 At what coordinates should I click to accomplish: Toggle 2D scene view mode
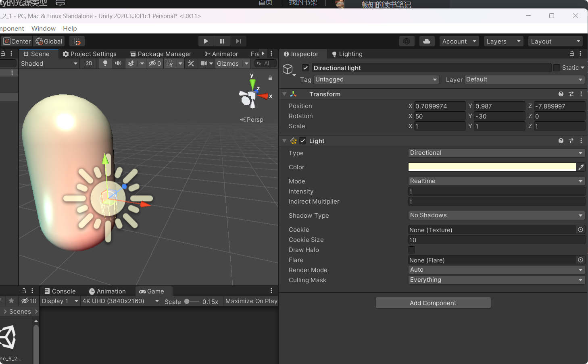[x=89, y=63]
